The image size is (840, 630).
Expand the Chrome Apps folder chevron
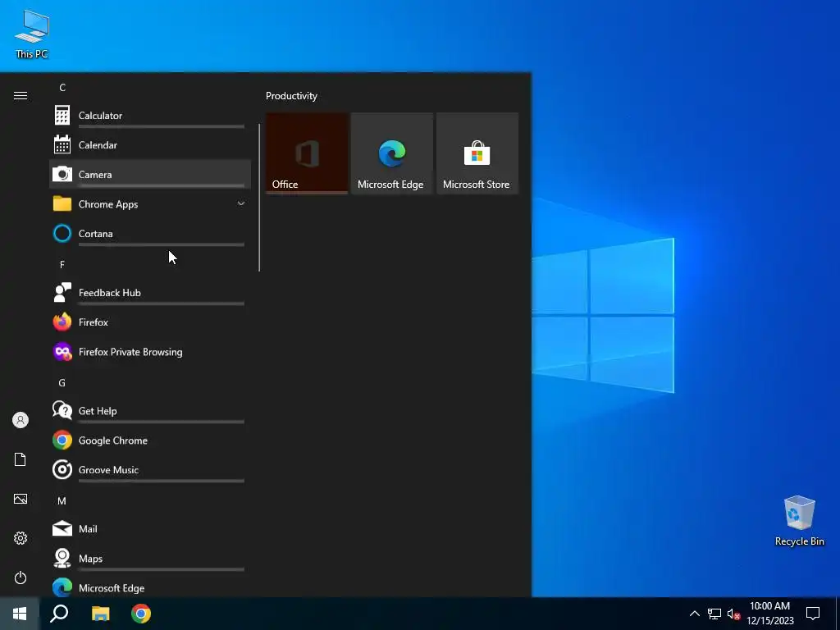tap(241, 203)
